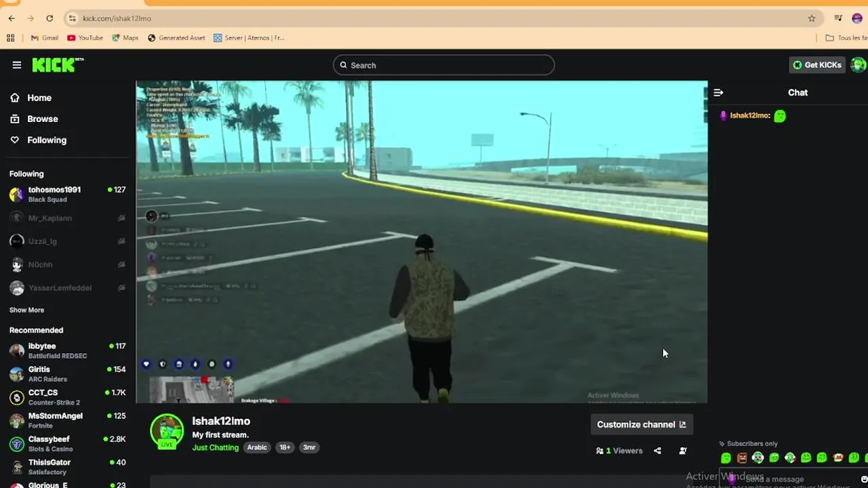Image resolution: width=868 pixels, height=488 pixels.
Task: Click the green emote in chat message
Action: click(780, 116)
